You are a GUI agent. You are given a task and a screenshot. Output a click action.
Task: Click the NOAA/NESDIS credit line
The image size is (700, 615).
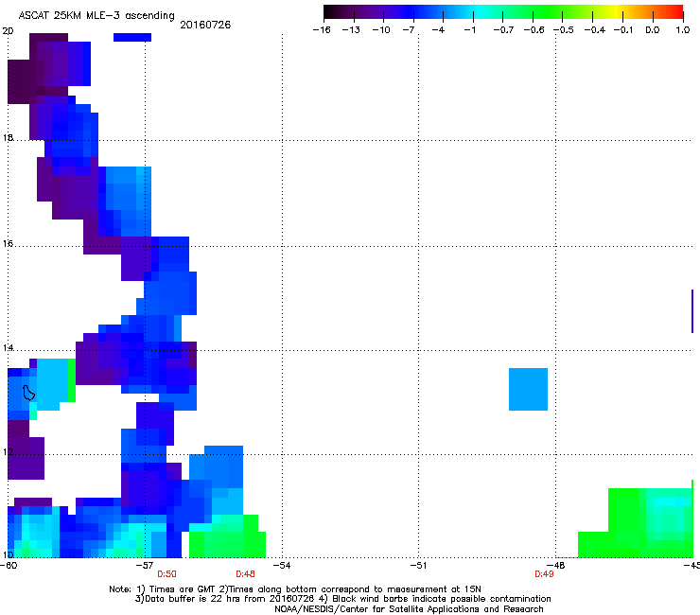click(x=409, y=609)
